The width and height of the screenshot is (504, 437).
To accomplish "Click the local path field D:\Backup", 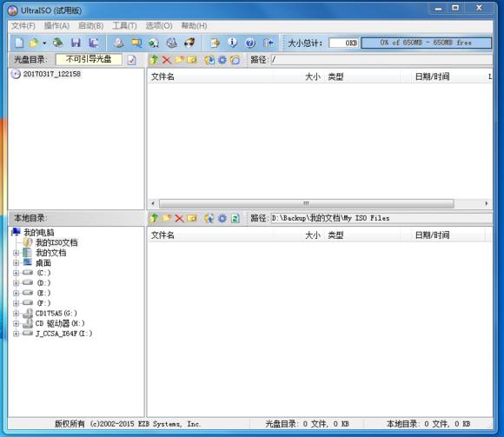I will (381, 218).
